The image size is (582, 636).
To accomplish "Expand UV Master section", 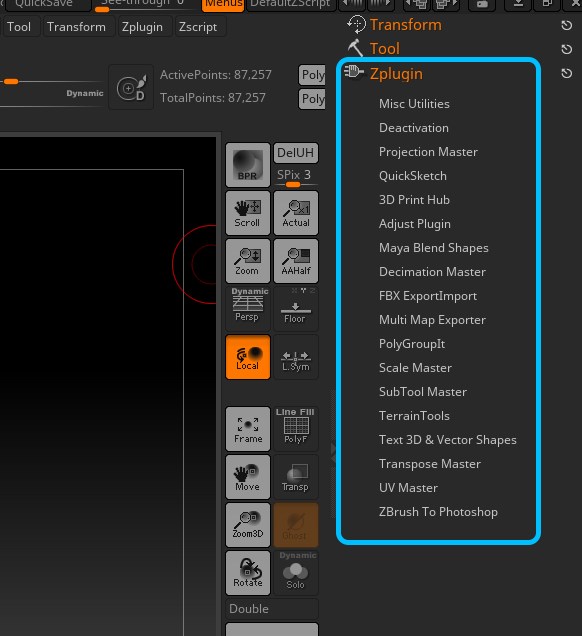I will coord(408,488).
